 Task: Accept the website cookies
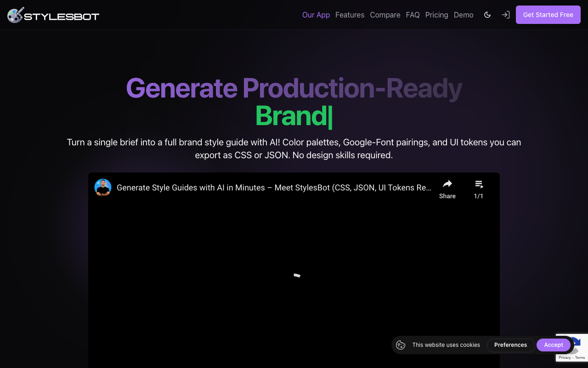coord(554,345)
